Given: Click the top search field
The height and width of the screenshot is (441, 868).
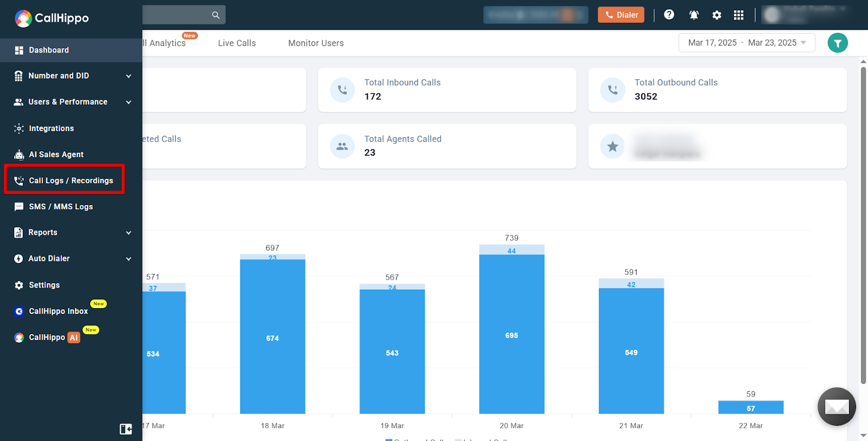Looking at the screenshot, I should 184,15.
